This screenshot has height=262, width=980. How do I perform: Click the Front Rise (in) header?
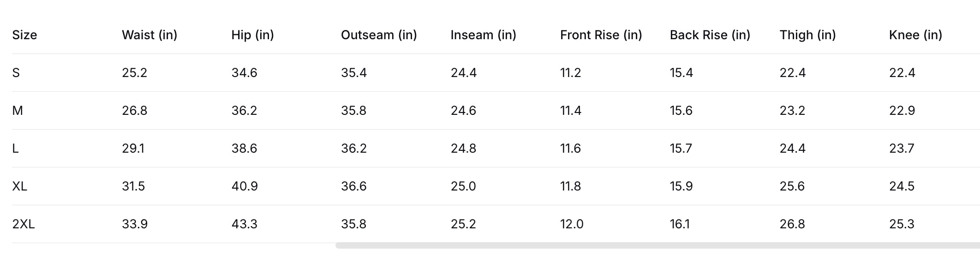pyautogui.click(x=601, y=35)
